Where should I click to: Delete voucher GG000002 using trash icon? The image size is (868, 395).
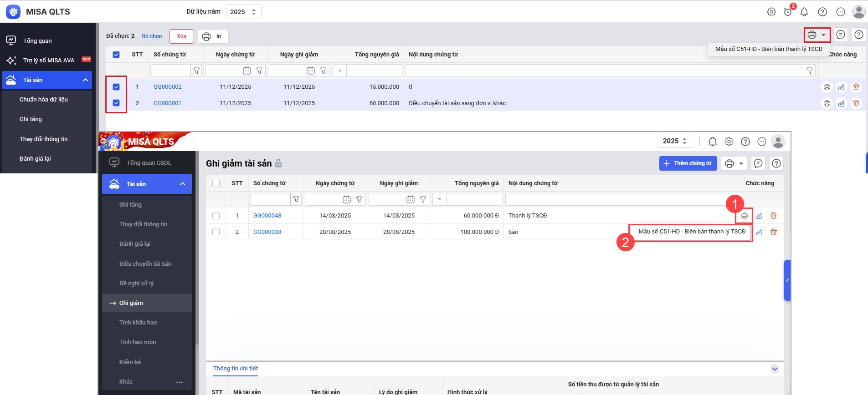point(856,87)
